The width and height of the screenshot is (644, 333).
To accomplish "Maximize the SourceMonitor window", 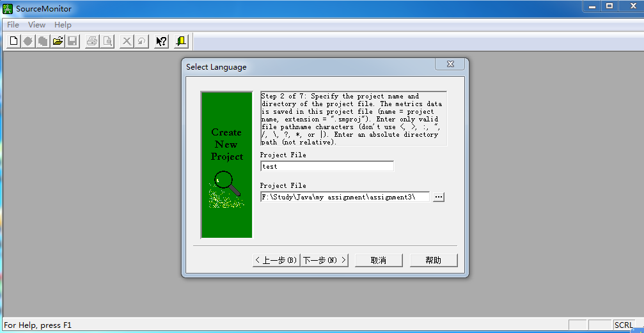I will (x=609, y=6).
